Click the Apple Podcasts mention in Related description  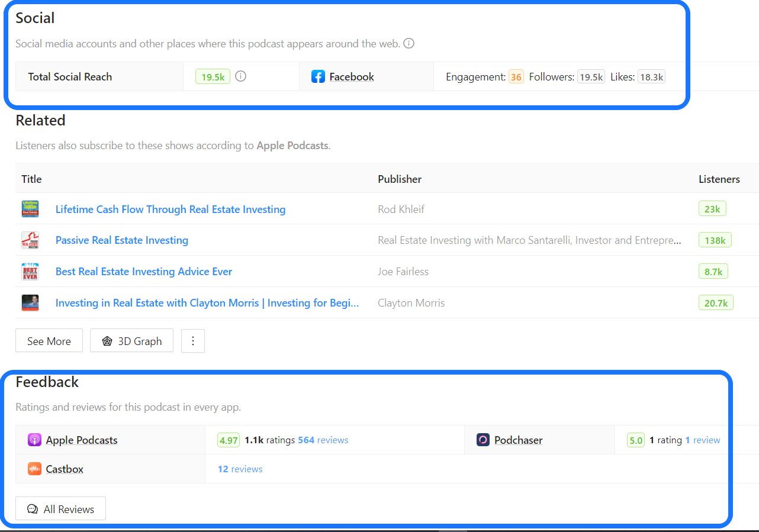292,145
